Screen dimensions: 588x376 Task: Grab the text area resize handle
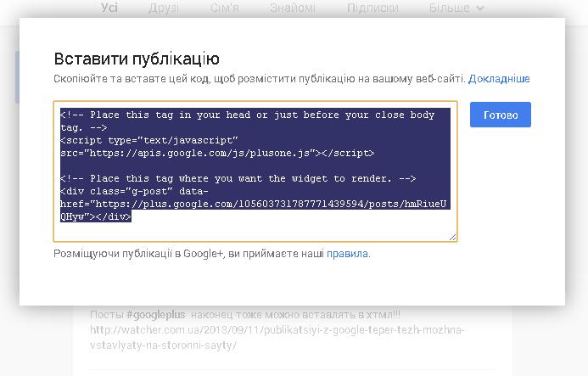pos(452,237)
